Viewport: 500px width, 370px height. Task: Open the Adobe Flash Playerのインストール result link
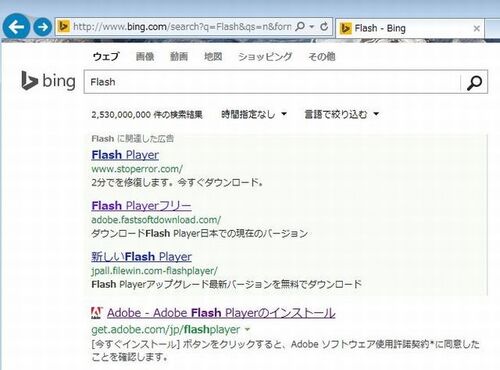(221, 313)
